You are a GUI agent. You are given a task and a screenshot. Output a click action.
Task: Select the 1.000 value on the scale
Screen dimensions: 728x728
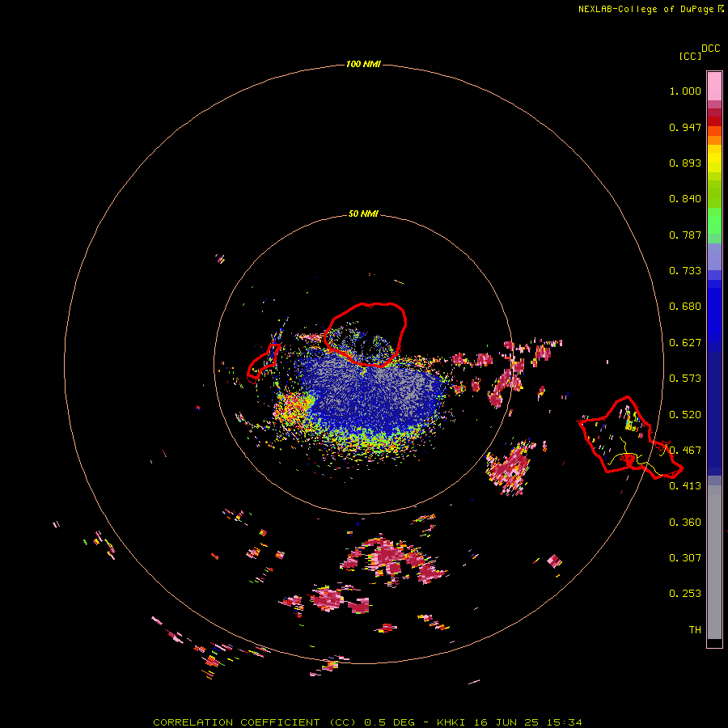[x=685, y=91]
